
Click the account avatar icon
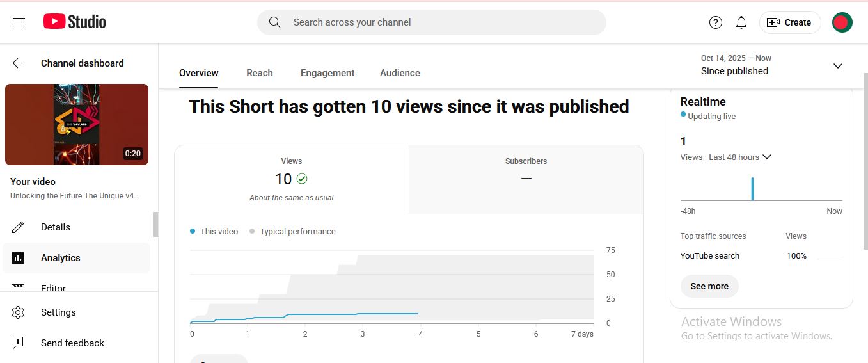point(842,22)
